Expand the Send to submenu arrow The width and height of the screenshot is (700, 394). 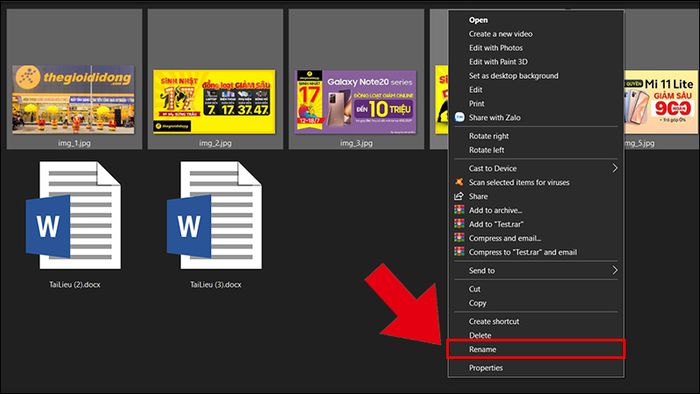[615, 270]
